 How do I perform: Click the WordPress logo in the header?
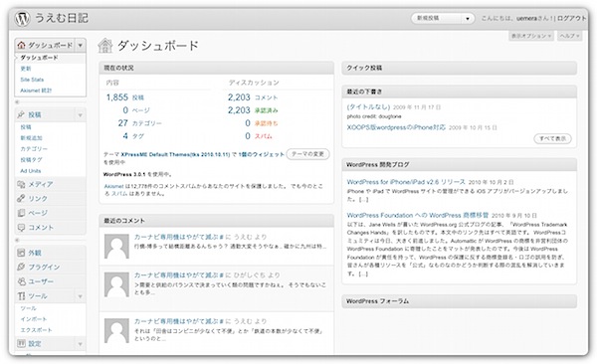22,18
